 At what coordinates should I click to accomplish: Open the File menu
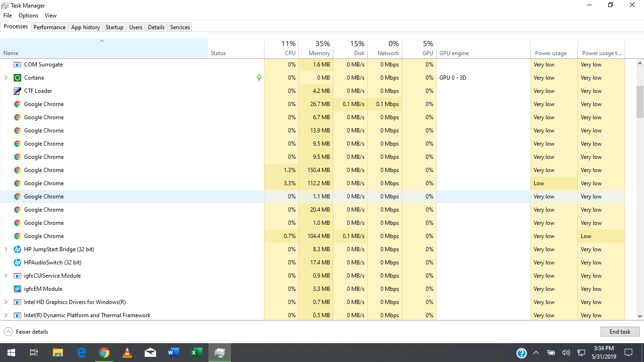pyautogui.click(x=8, y=16)
